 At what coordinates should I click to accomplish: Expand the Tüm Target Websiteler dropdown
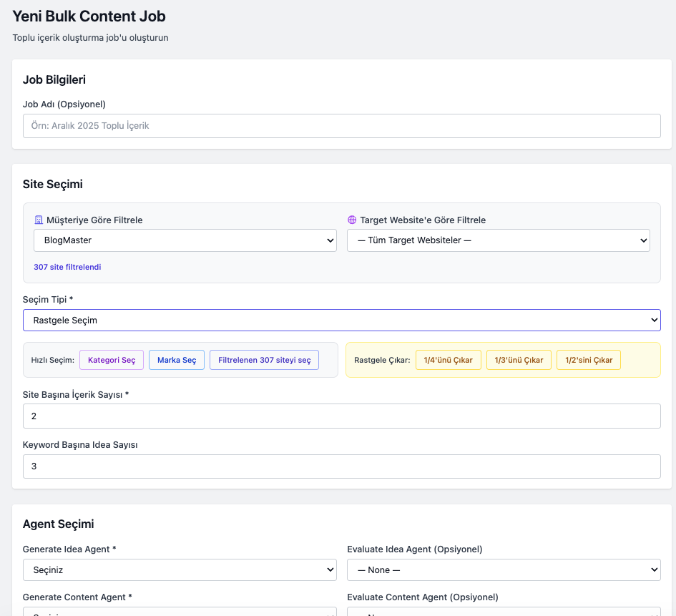coord(498,240)
